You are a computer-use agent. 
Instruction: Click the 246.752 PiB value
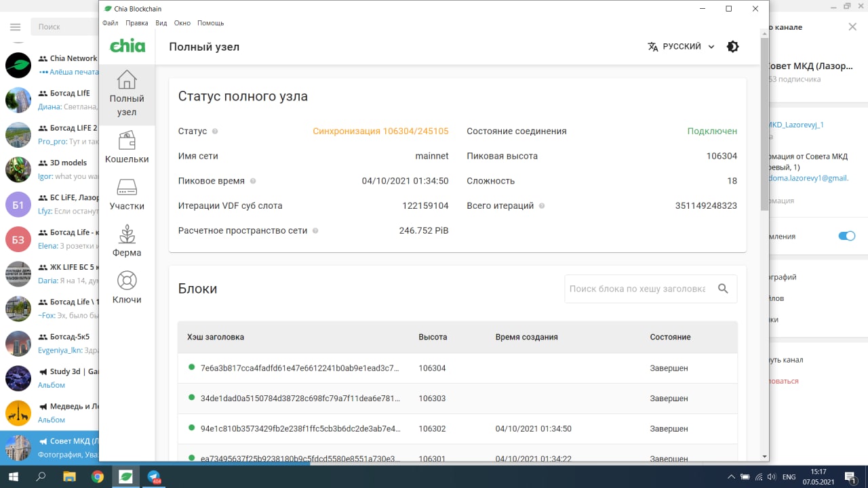424,231
